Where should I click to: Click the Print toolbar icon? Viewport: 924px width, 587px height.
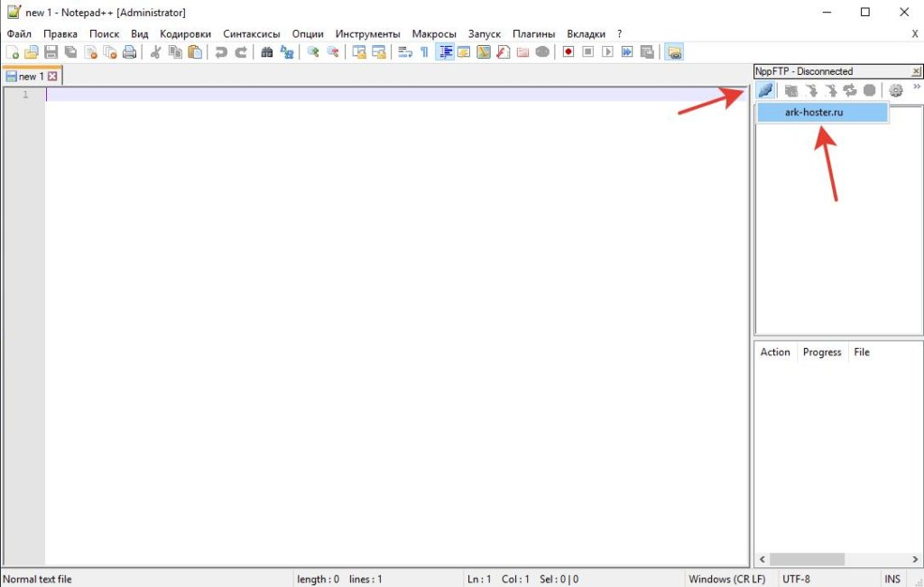tap(130, 52)
